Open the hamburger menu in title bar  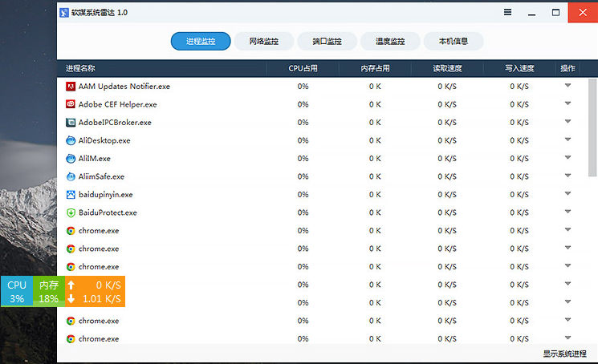(507, 12)
